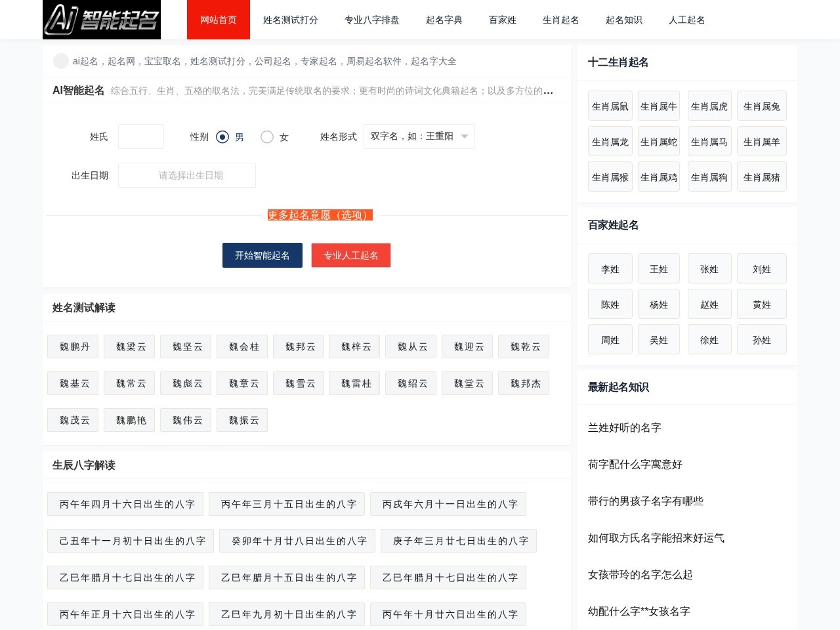Viewport: 840px width, 630px height.
Task: Open 生肖起名 nav item
Action: (561, 20)
